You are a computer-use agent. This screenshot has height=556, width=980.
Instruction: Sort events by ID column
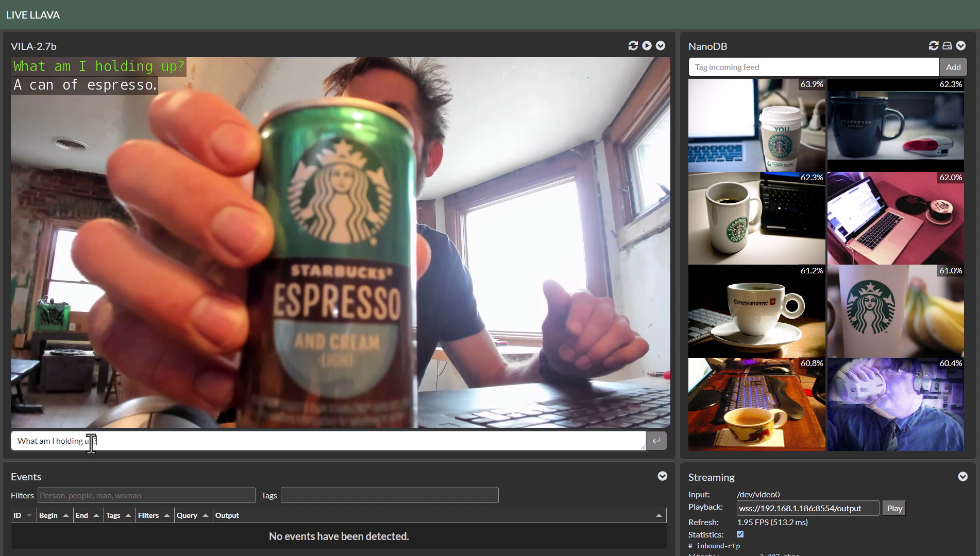point(23,515)
